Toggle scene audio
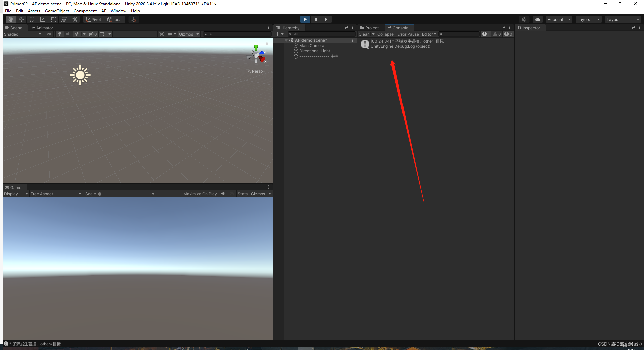Viewport: 644px width, 350px height. pos(68,34)
